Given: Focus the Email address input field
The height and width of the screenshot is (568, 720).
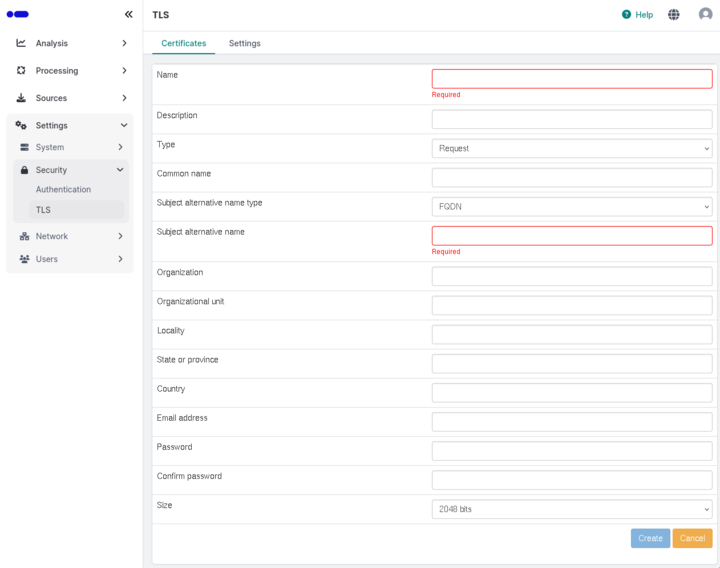Looking at the screenshot, I should pyautogui.click(x=572, y=422).
